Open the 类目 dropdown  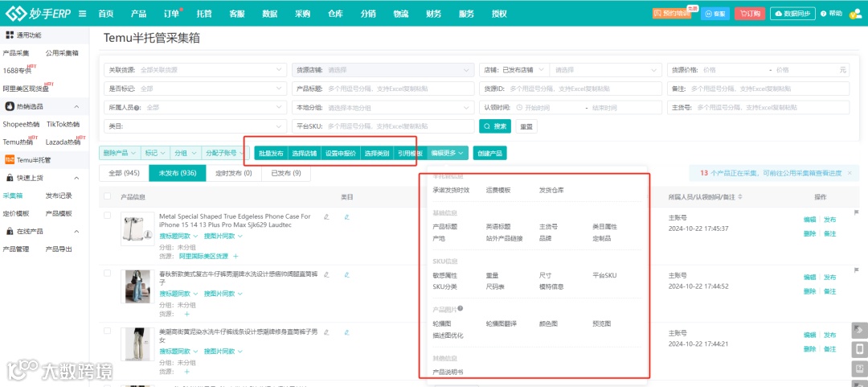tap(195, 126)
